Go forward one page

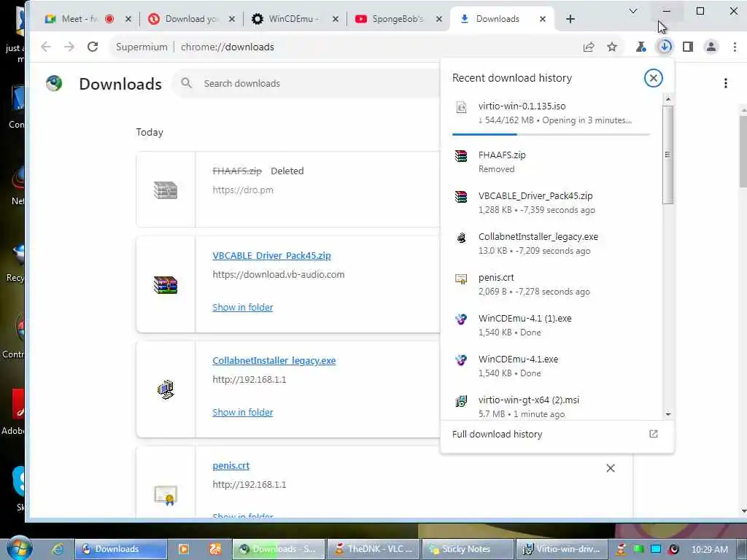(69, 47)
